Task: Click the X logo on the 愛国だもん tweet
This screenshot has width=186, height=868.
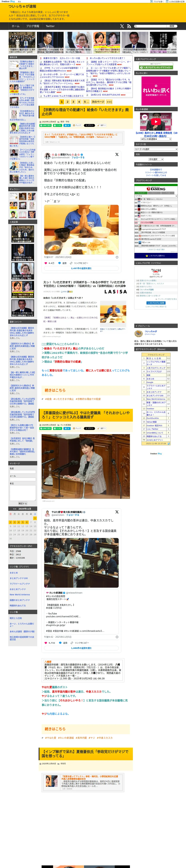Action: pos(117,154)
